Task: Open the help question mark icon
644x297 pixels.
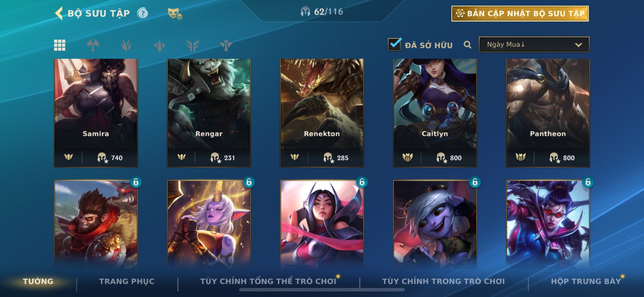Action: click(x=142, y=13)
